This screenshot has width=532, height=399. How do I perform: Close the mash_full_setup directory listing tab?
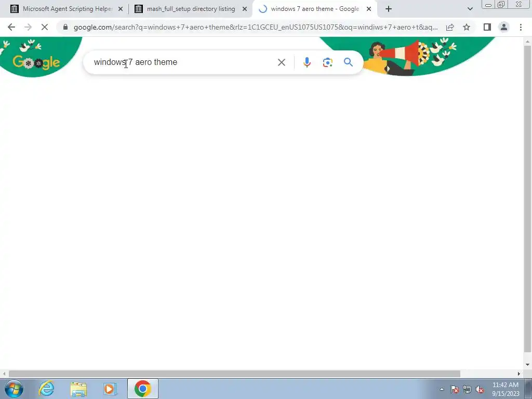(245, 9)
